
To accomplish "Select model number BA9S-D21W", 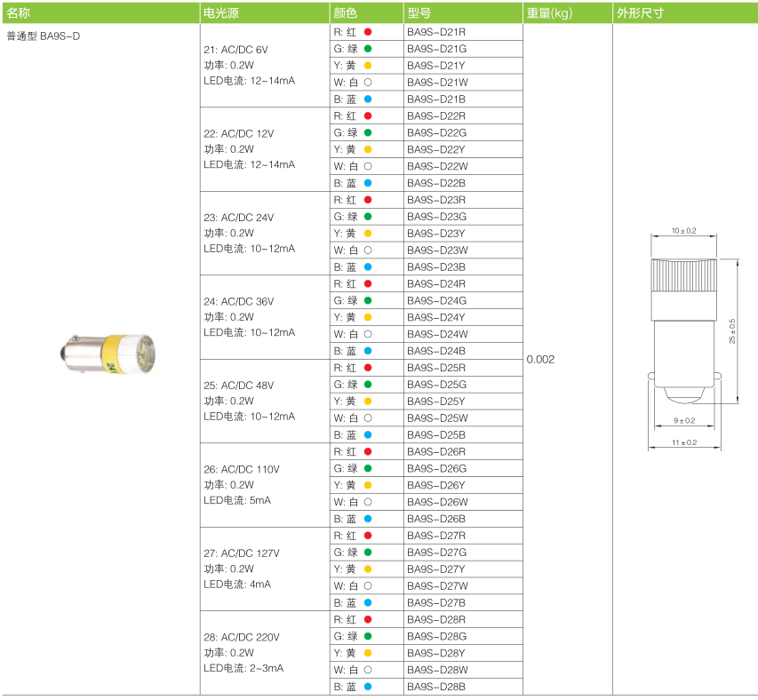I will point(437,83).
